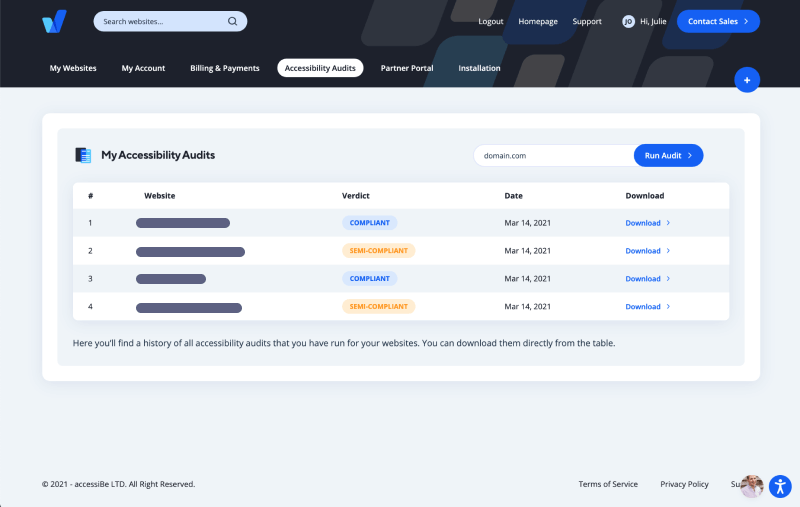Image resolution: width=800 pixels, height=507 pixels.
Task: Download the audit in row 2
Action: (643, 251)
